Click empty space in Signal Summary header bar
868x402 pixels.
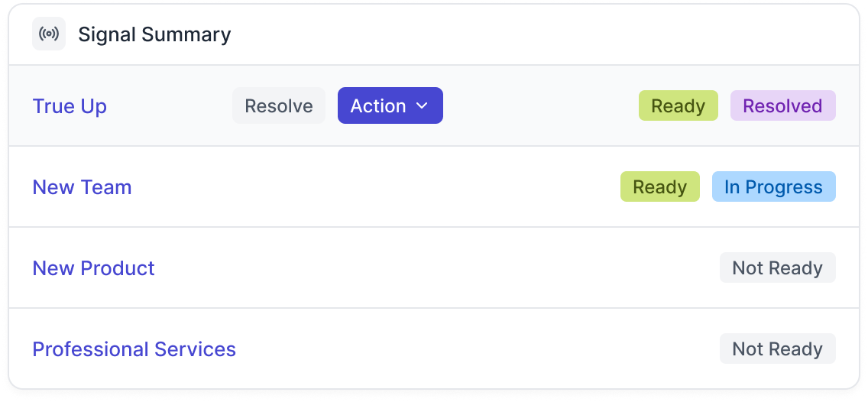coord(535,34)
